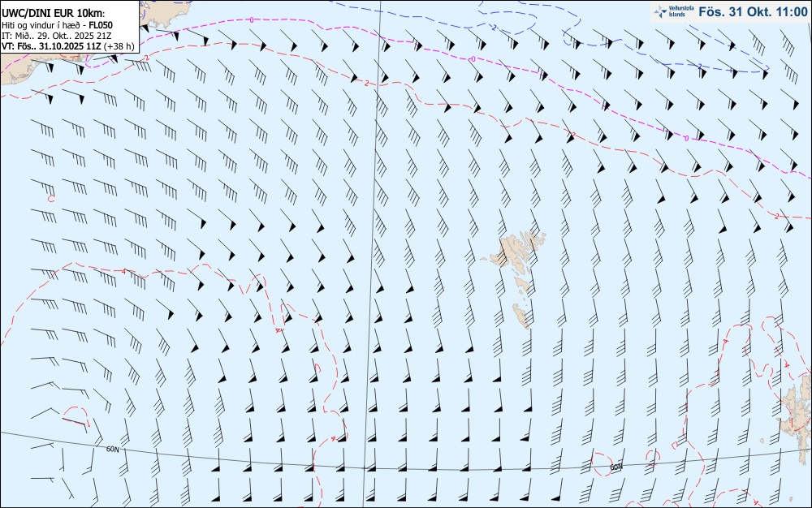Select the 'Fös. 31 Okt. 11:00' timestamp

tap(753, 12)
